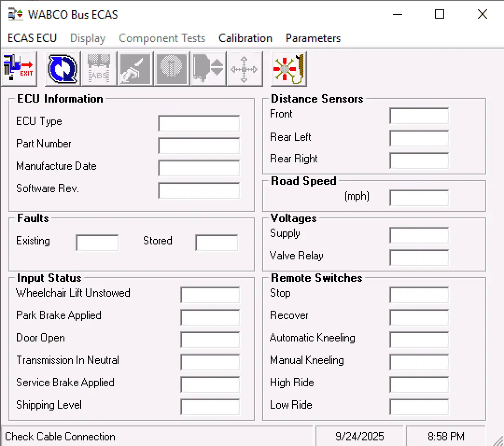Click the Rear Left distance sensor field
The height and width of the screenshot is (446, 504).
point(419,138)
